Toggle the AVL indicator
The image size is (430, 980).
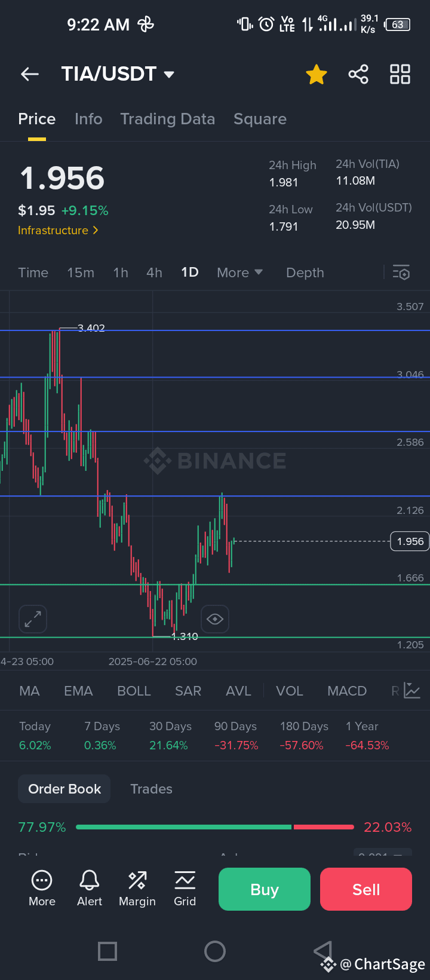point(238,691)
